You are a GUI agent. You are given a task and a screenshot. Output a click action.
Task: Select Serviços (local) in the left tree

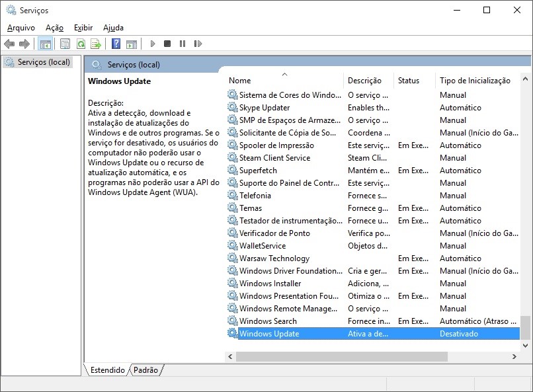(x=44, y=62)
